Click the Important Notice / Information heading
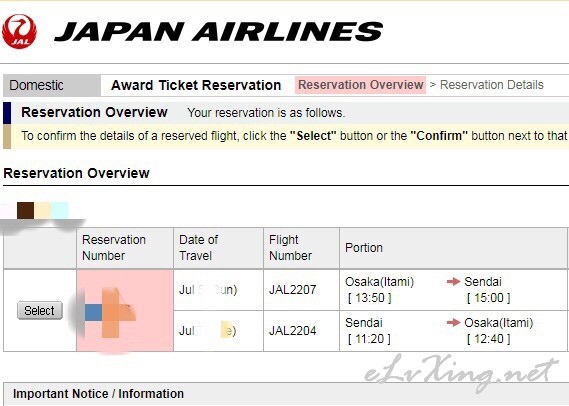The image size is (569, 406). 98,394
